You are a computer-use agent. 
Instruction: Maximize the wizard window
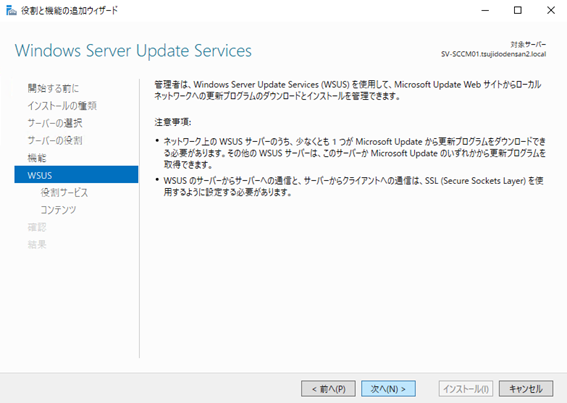pyautogui.click(x=518, y=10)
